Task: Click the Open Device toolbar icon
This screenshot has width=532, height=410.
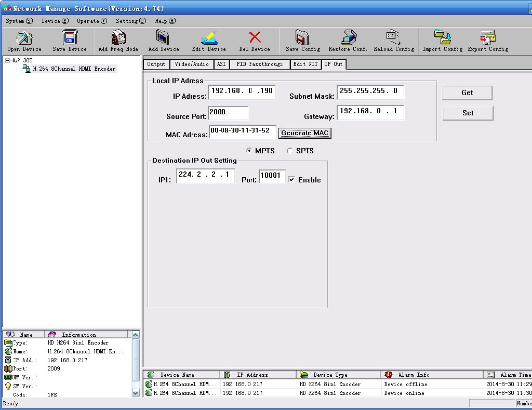Action: pyautogui.click(x=24, y=37)
